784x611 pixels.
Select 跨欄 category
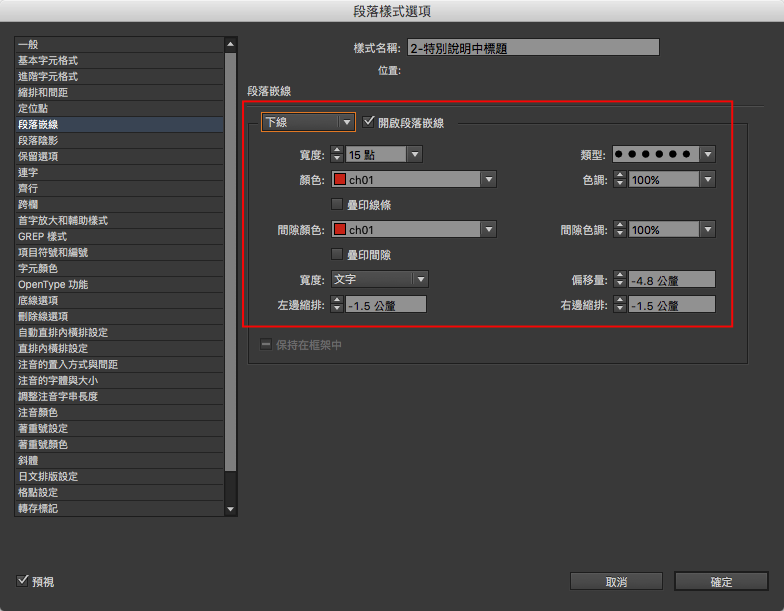[119, 204]
